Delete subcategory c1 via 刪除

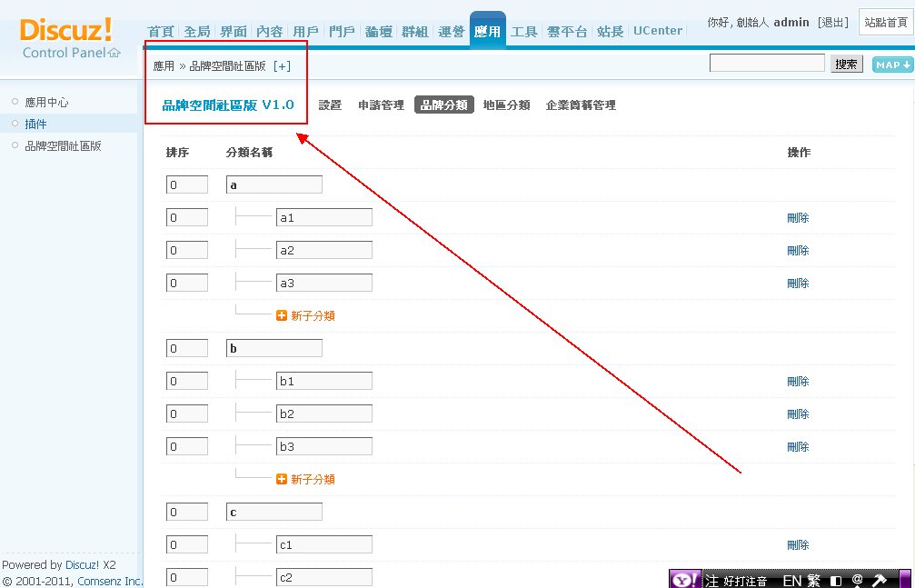click(798, 544)
